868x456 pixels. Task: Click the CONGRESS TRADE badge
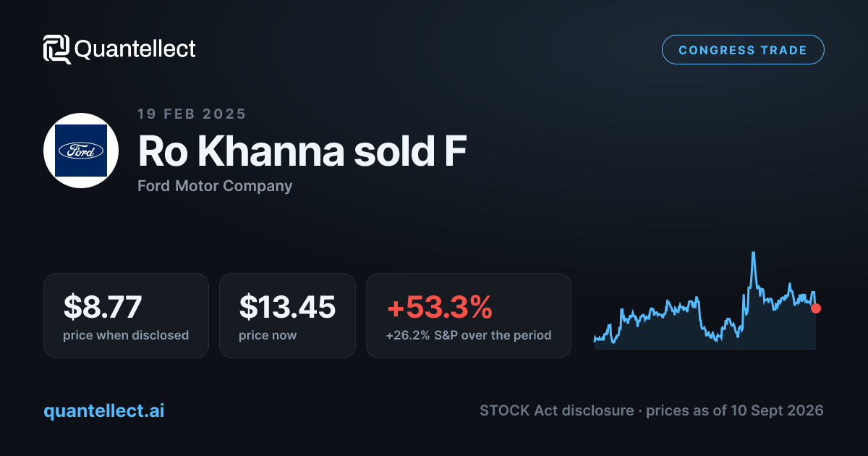point(743,50)
